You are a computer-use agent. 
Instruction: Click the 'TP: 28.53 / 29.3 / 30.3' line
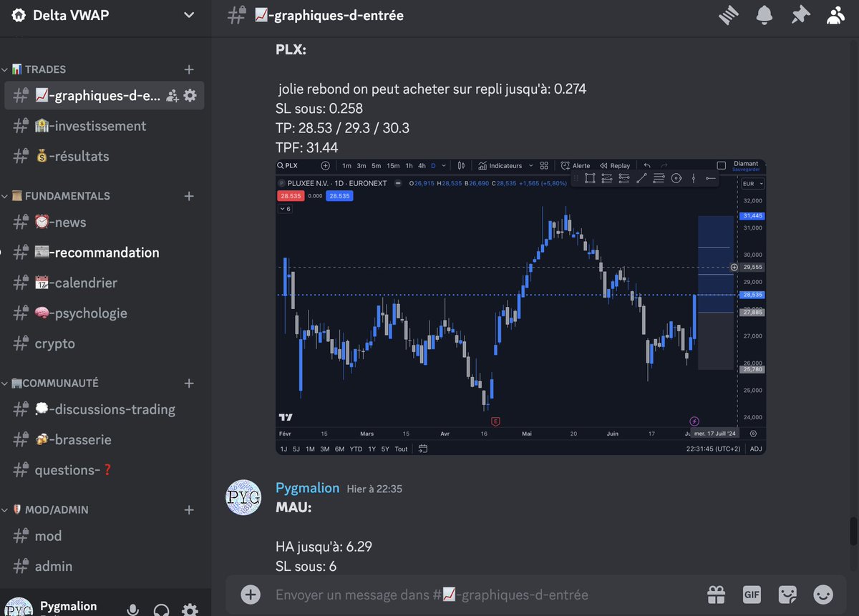coord(342,128)
